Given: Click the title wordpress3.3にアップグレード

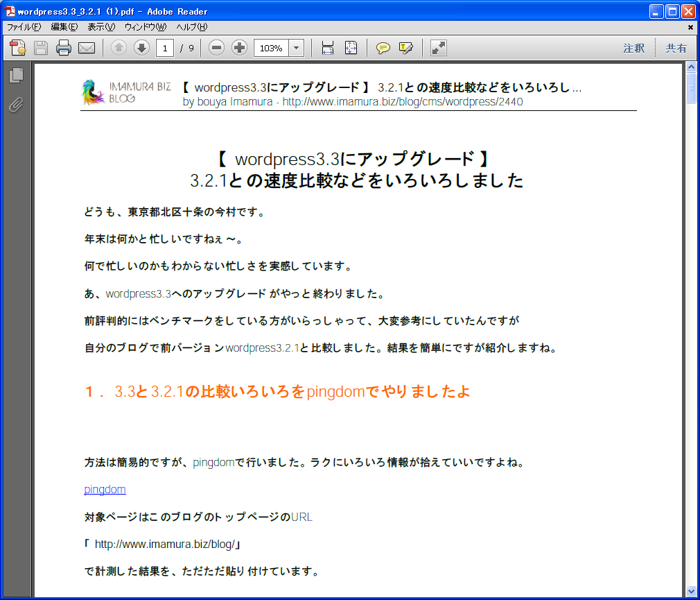Looking at the screenshot, I should [x=353, y=159].
